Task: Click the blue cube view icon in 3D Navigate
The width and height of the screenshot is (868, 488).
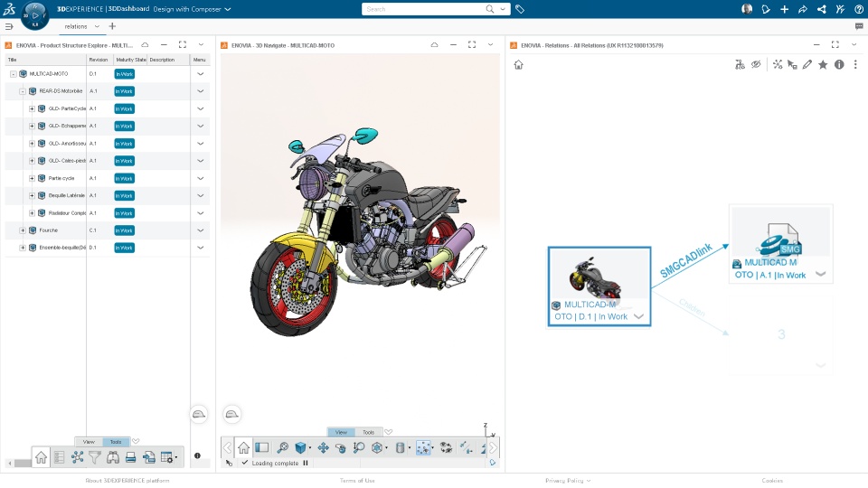Action: point(300,447)
